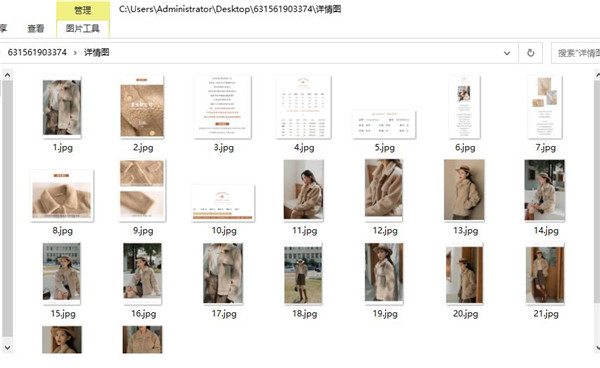Select the 17.jpg thumbnail
Image resolution: width=600 pixels, height=368 pixels.
click(223, 274)
